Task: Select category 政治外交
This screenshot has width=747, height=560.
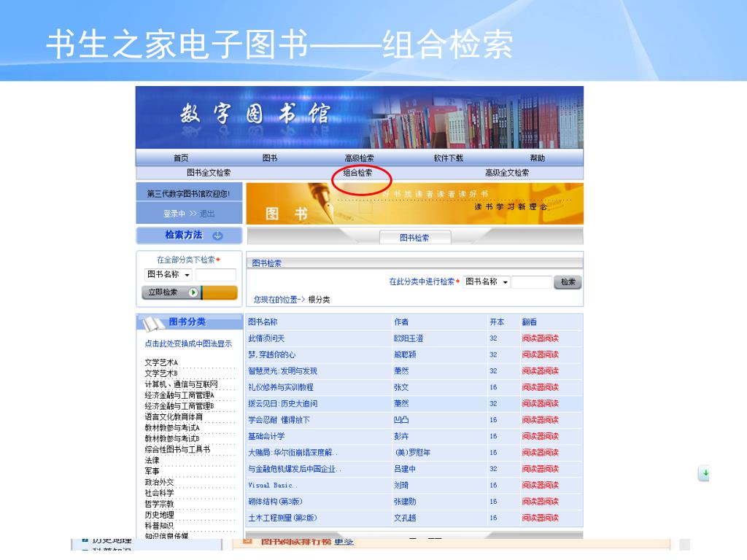Action: click(160, 482)
